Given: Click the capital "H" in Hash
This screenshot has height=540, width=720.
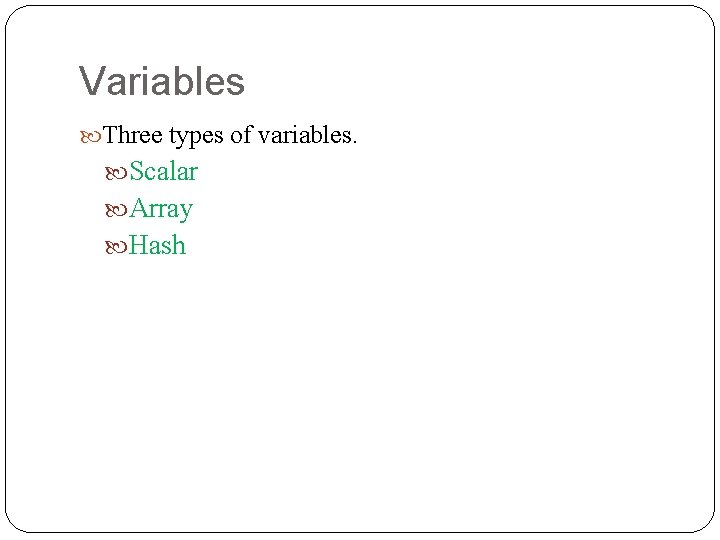Looking at the screenshot, I should click(x=137, y=245).
